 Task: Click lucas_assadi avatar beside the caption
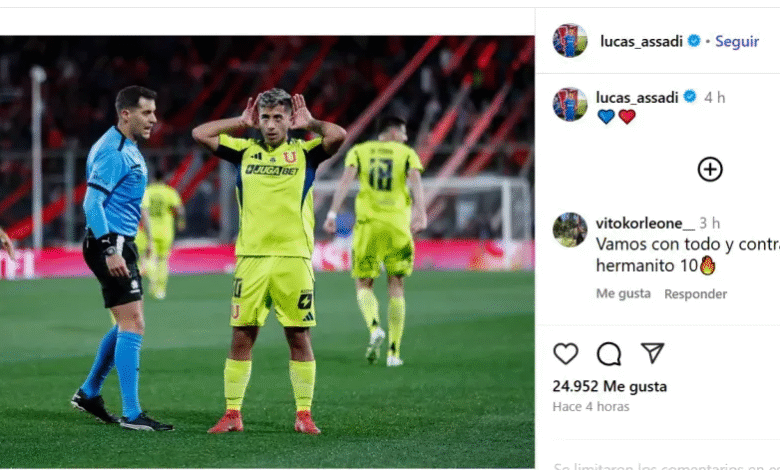(570, 104)
